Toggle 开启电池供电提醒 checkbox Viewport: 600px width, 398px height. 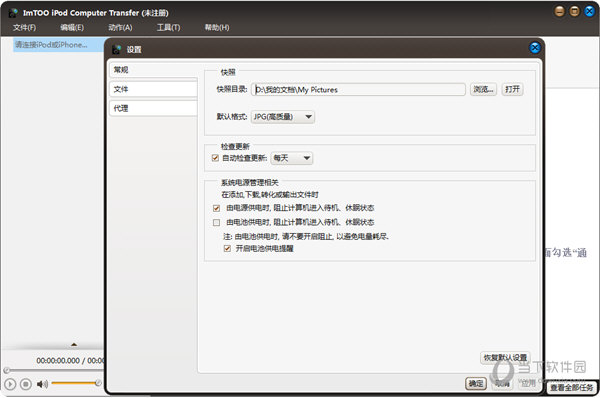pyautogui.click(x=227, y=248)
